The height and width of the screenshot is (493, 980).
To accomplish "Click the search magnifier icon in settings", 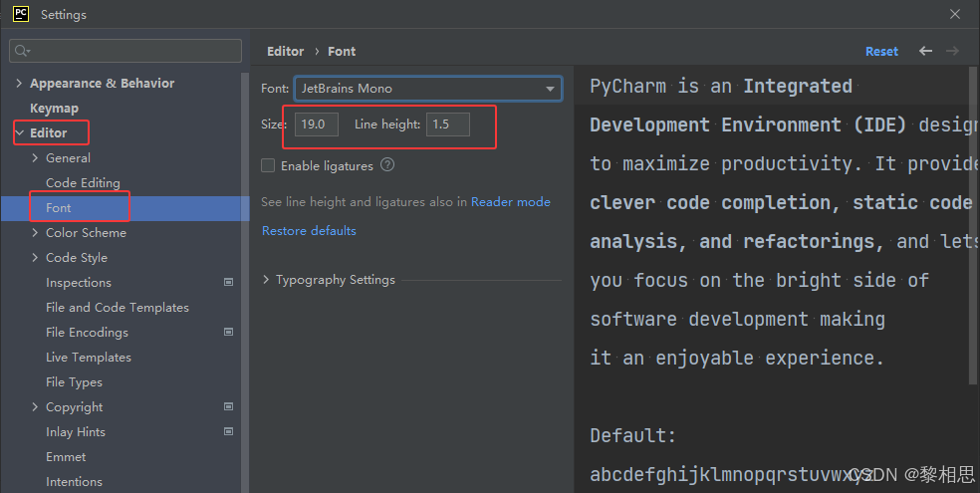I will (22, 51).
